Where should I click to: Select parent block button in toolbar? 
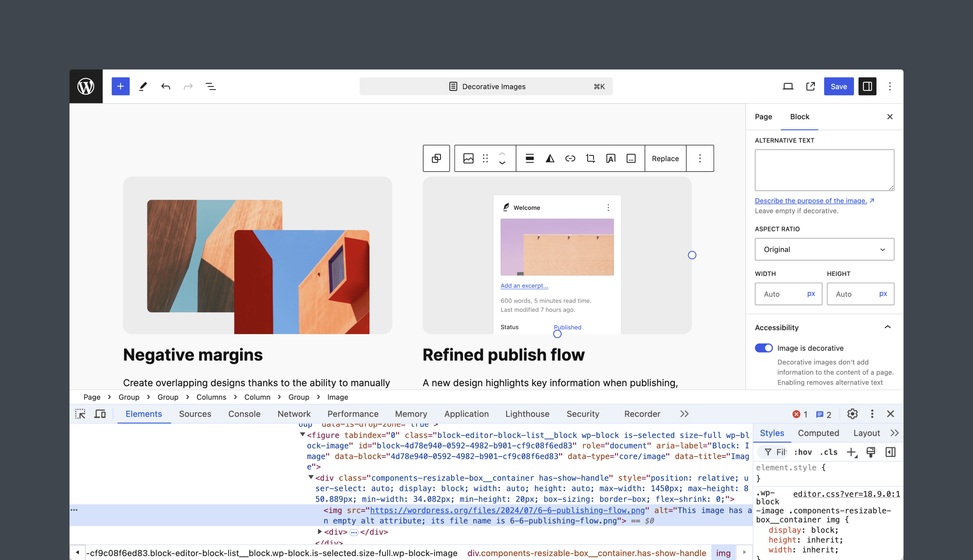point(436,158)
